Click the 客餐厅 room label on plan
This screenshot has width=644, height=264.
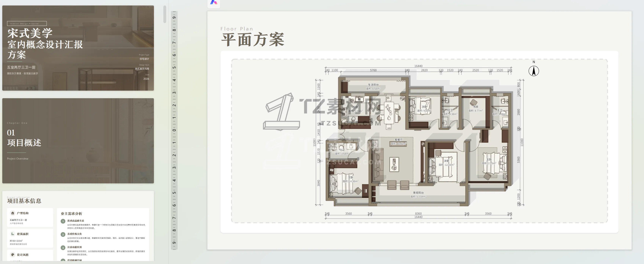click(x=399, y=140)
